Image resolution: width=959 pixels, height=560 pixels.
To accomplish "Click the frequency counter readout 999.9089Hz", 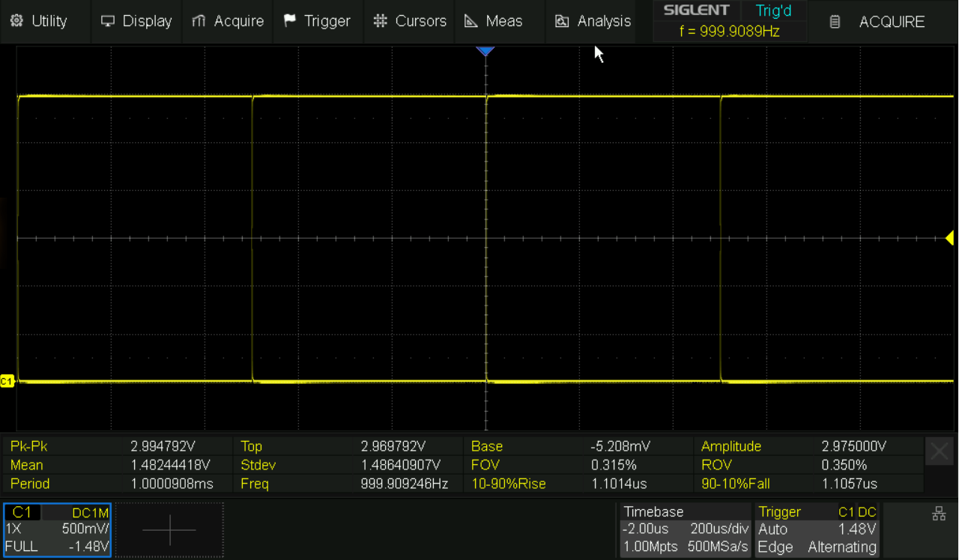I will pos(729,32).
